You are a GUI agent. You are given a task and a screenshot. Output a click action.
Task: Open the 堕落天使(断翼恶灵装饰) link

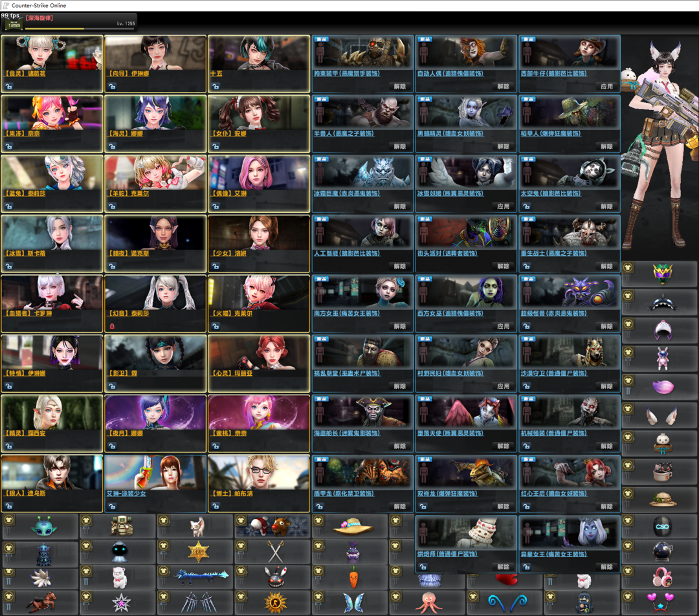[450, 433]
